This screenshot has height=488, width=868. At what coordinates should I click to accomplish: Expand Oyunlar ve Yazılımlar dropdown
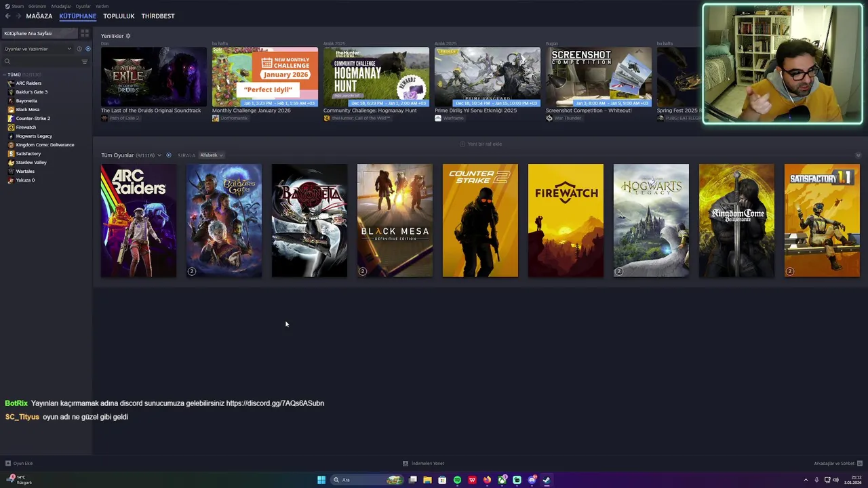37,49
